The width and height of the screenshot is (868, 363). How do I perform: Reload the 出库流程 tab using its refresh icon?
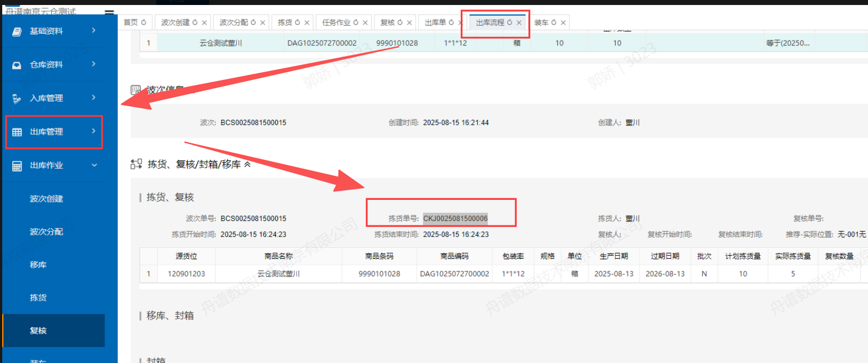pos(510,22)
